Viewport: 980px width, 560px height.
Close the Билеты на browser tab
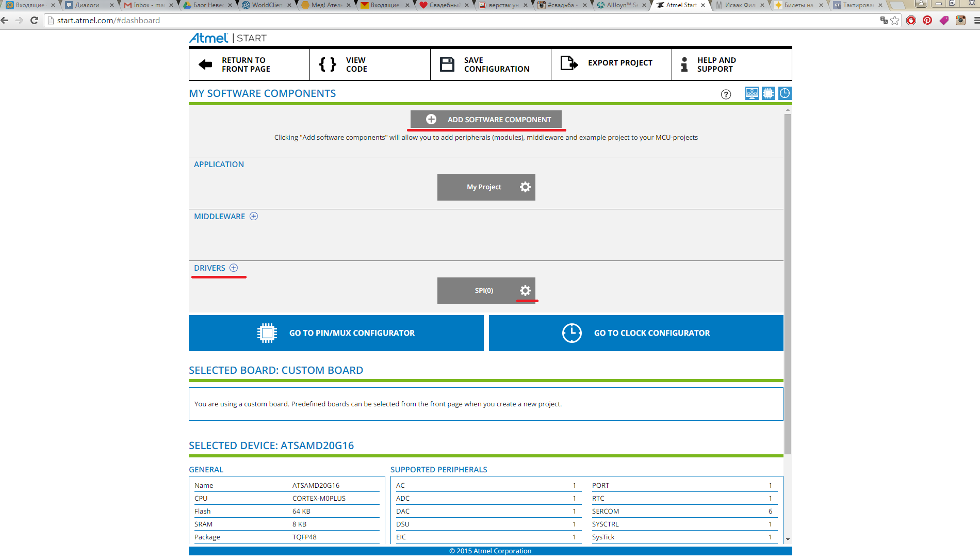pos(821,5)
